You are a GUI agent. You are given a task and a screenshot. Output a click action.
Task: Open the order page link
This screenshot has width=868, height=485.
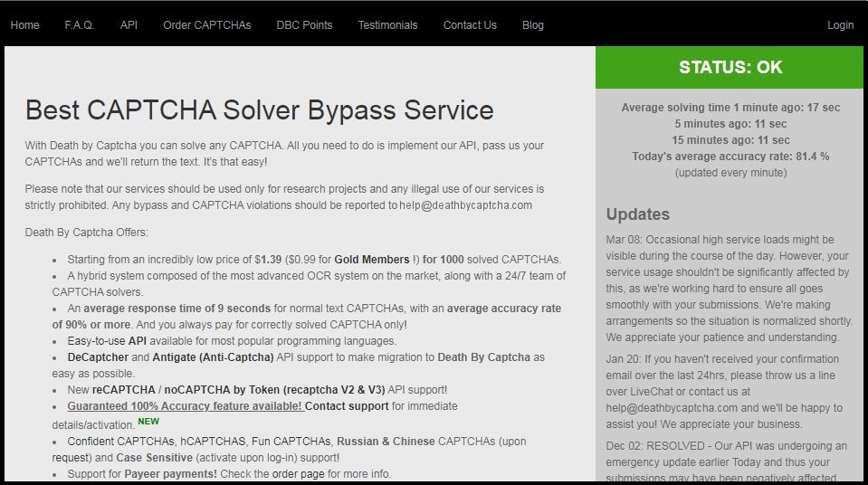(298, 474)
